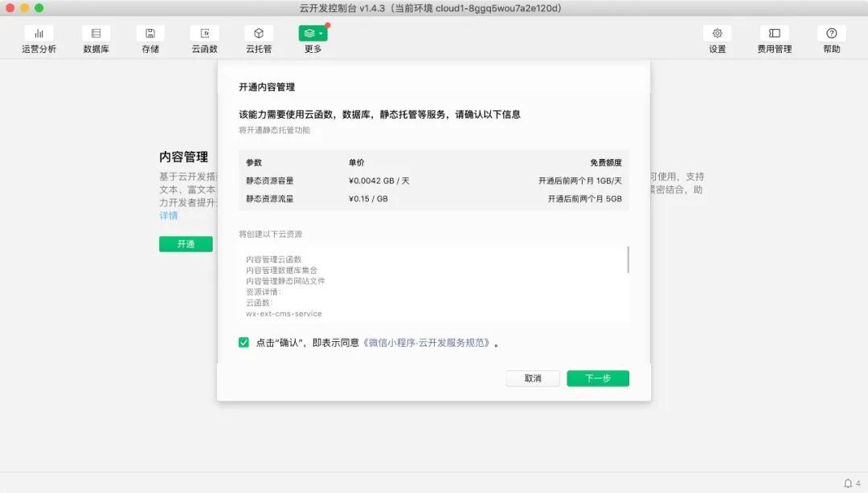Click the notification bell in status bar

click(848, 483)
